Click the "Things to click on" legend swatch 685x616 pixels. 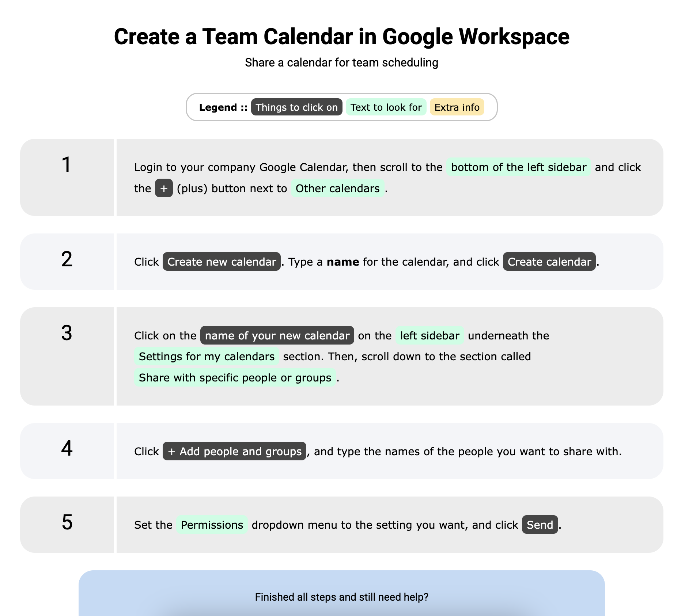(x=296, y=107)
